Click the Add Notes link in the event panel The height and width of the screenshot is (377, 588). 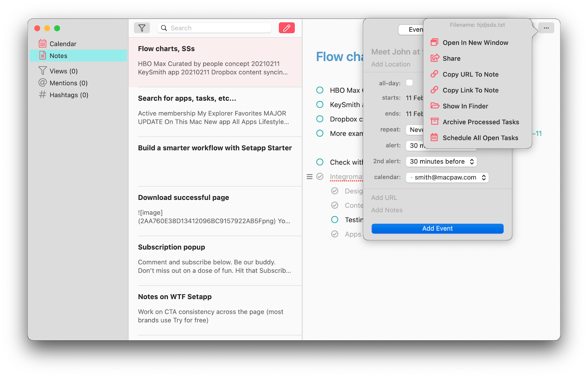(x=387, y=210)
